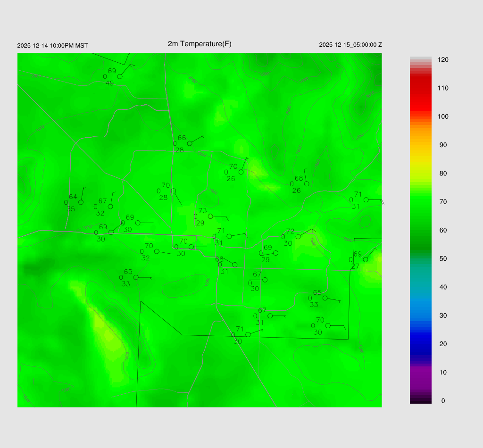Click the yellow band near 80 on colorbar
This screenshot has height=448, width=483.
click(x=420, y=174)
